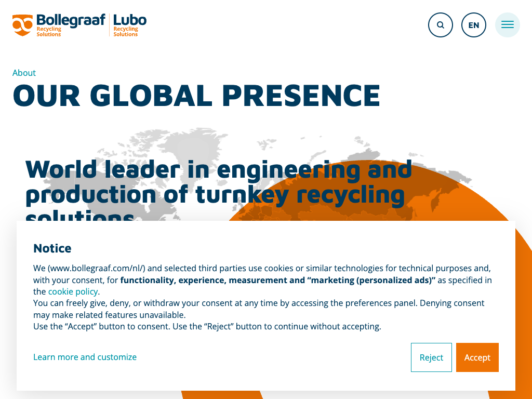Go to the About breadcrumb link

point(24,73)
